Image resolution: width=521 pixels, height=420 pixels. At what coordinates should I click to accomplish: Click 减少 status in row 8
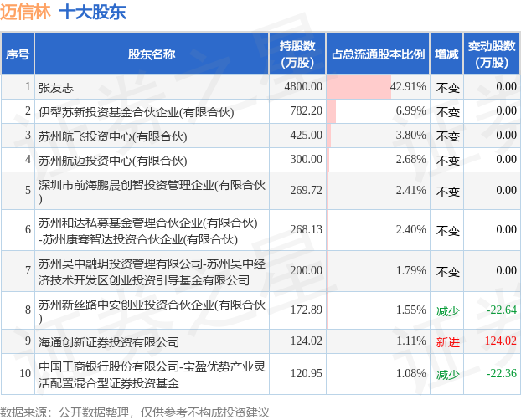[447, 311]
